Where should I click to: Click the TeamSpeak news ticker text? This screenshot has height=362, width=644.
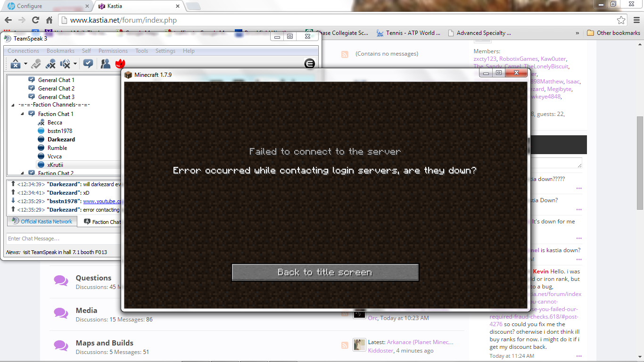tap(65, 252)
